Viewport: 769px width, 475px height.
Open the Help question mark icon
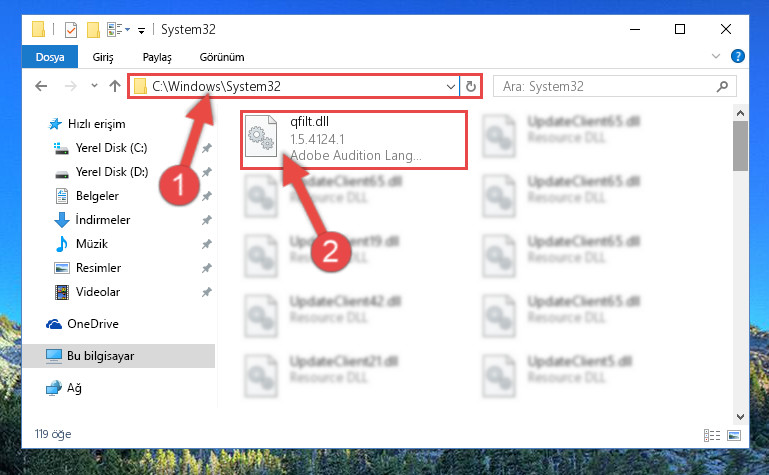click(737, 56)
